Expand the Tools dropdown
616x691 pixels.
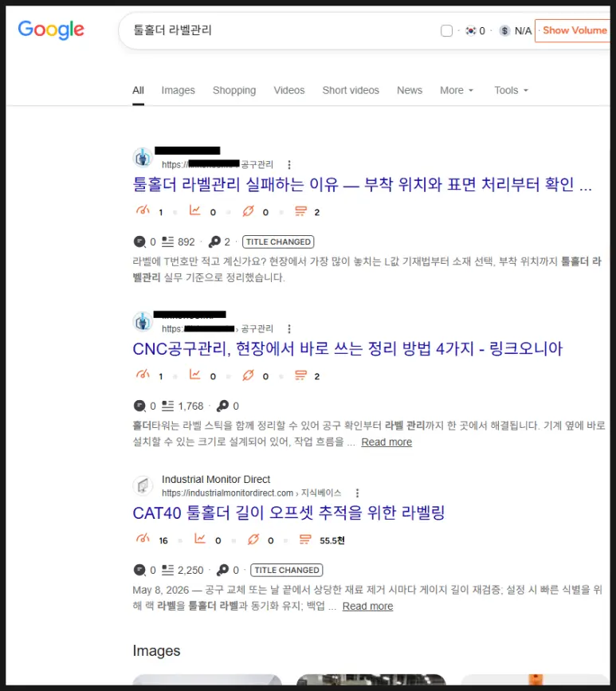click(x=511, y=90)
